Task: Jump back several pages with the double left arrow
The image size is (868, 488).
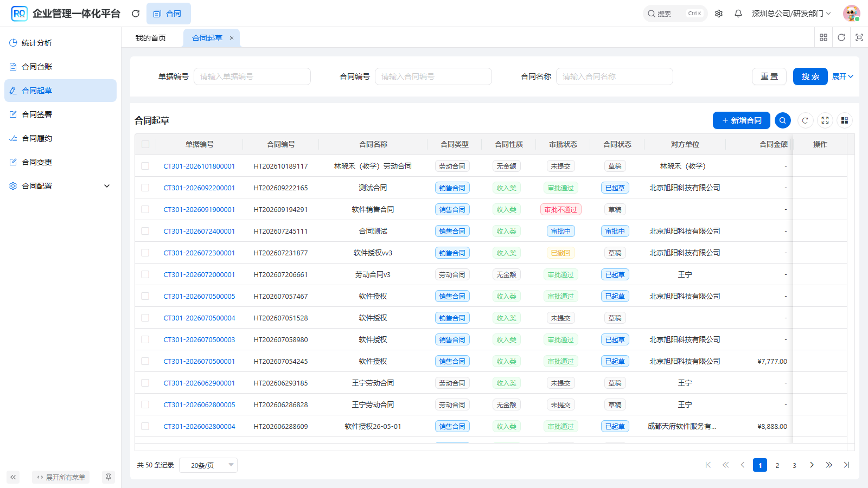Action: 725,465
